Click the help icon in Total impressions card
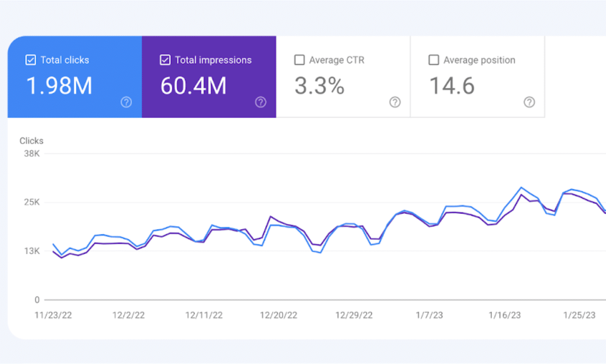Screen dimensions: 606x364 pyautogui.click(x=260, y=102)
